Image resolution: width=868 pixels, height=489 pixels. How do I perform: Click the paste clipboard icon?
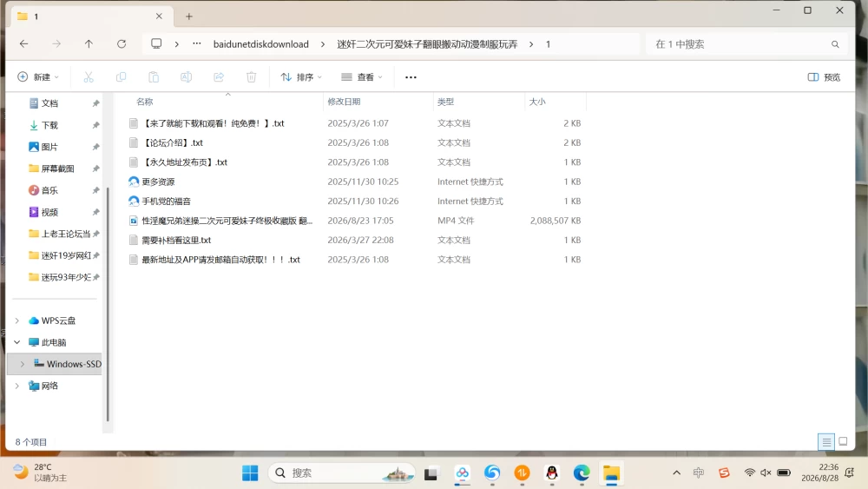pos(154,77)
